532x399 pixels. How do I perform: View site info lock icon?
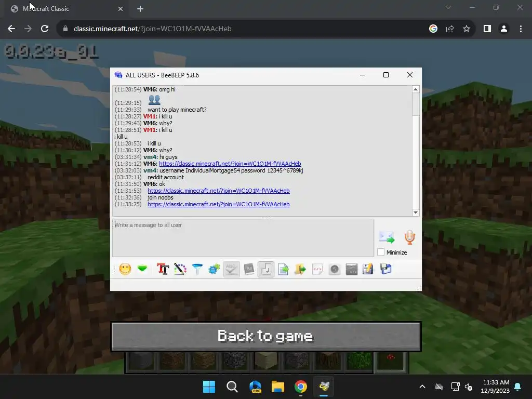(65, 29)
